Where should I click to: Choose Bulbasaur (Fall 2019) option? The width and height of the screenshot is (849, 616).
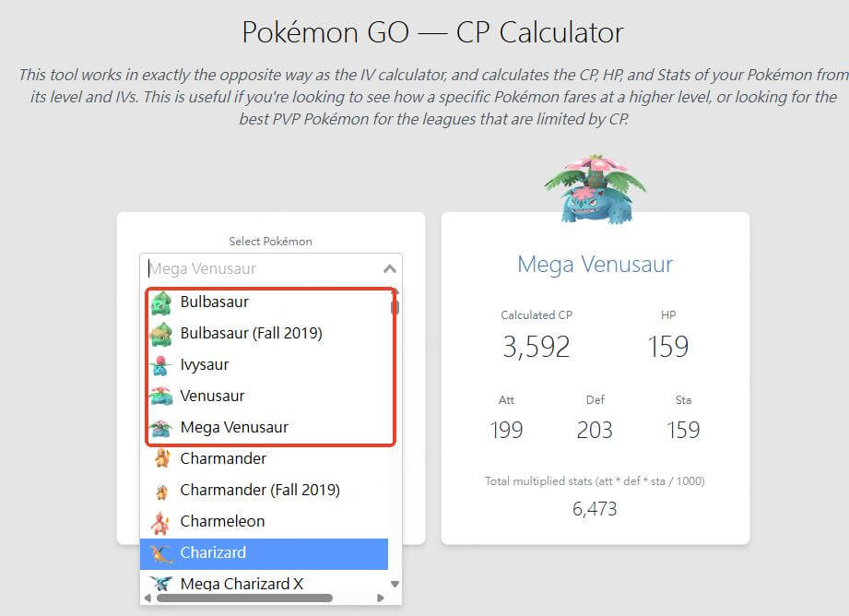pyautogui.click(x=251, y=333)
